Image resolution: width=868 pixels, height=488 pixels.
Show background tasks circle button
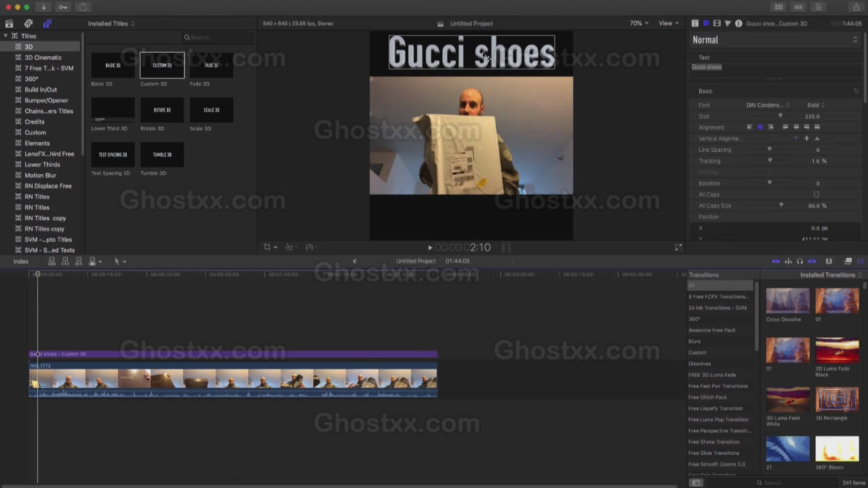point(83,7)
